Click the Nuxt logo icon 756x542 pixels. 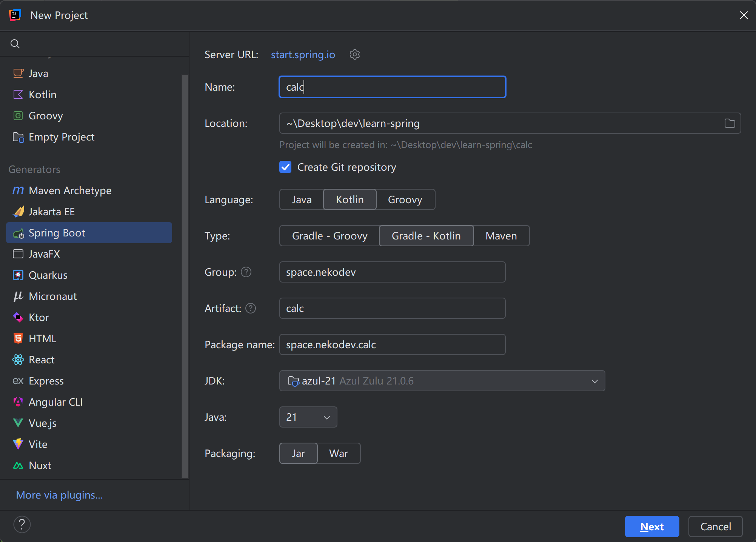(x=18, y=466)
